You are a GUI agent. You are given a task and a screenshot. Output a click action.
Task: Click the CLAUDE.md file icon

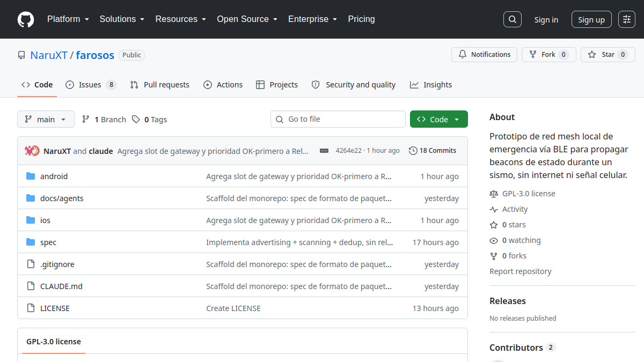[x=31, y=286]
